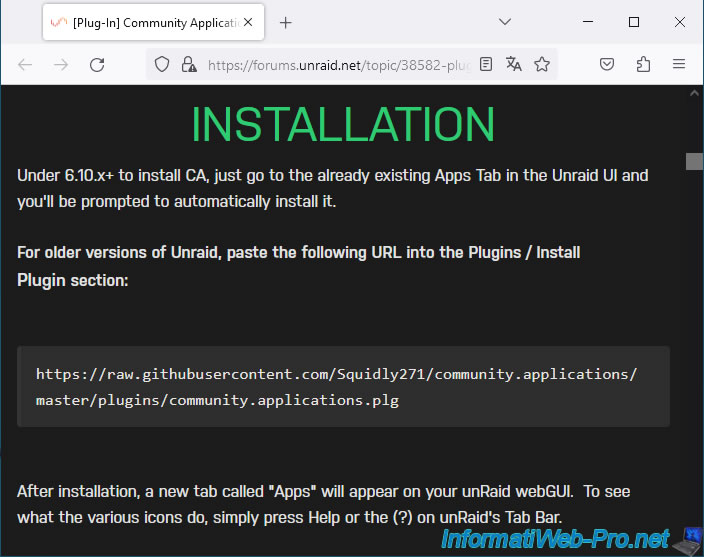Open the translate page icon
This screenshot has width=704, height=557.
514,64
